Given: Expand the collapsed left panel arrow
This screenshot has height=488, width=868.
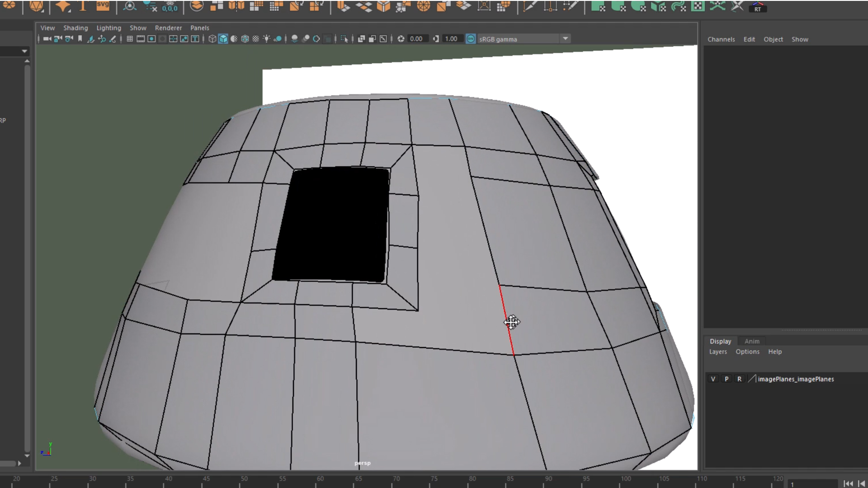Looking at the screenshot, I should point(19,463).
